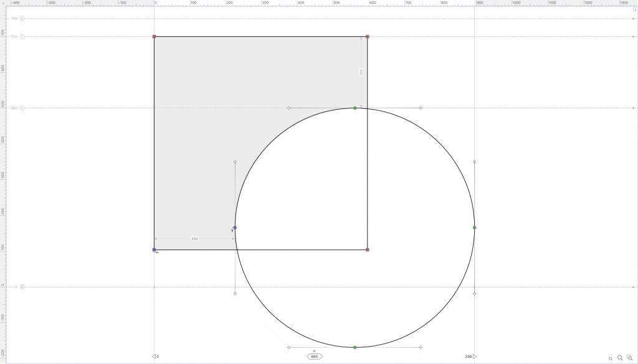Select the rectangle's top-right corner node
638x364 pixels.
click(368, 37)
